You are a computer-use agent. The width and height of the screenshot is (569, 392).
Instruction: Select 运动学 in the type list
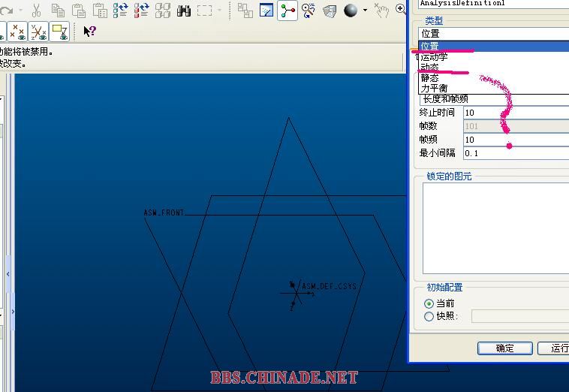click(x=493, y=56)
